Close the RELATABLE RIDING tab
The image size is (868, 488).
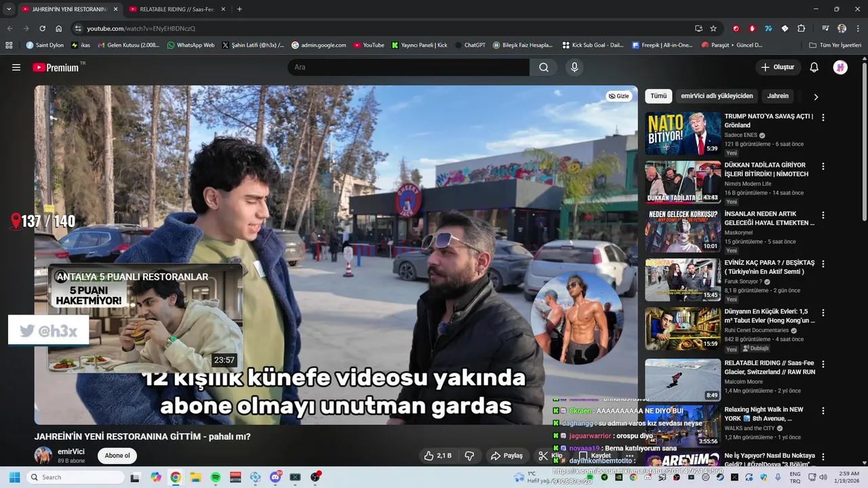tap(222, 9)
